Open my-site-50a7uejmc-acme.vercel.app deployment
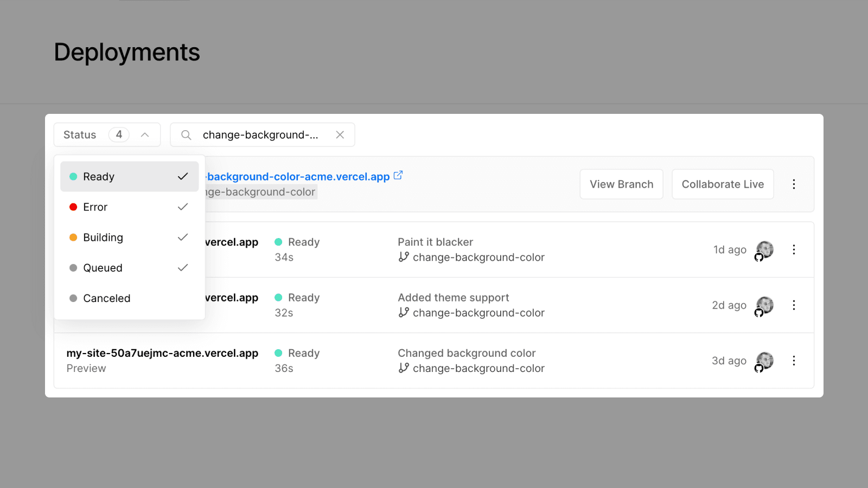This screenshot has height=488, width=868. pos(162,354)
